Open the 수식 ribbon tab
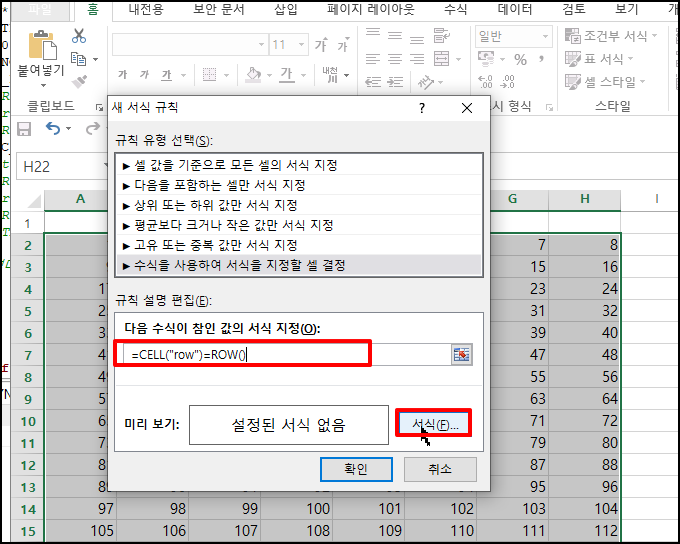Image resolution: width=680 pixels, height=544 pixels. point(455,10)
